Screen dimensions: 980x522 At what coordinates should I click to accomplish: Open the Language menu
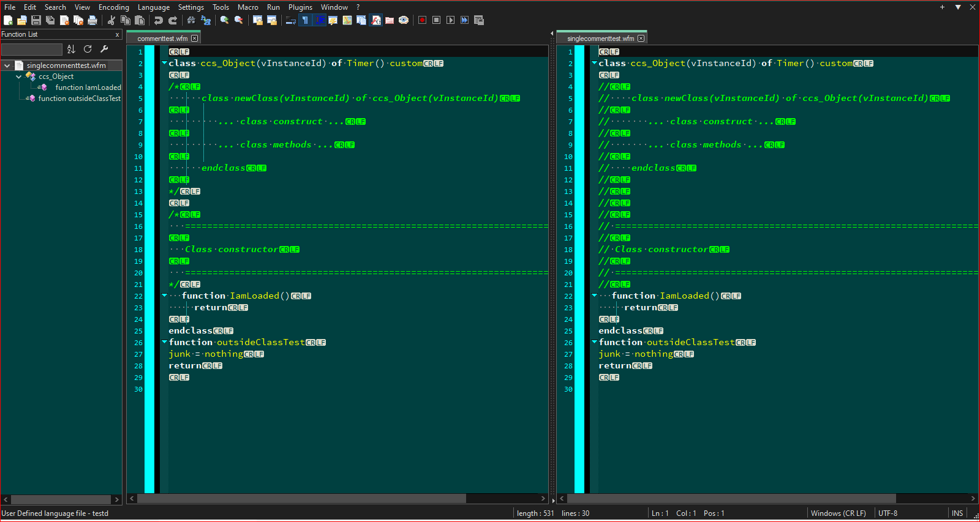(154, 7)
